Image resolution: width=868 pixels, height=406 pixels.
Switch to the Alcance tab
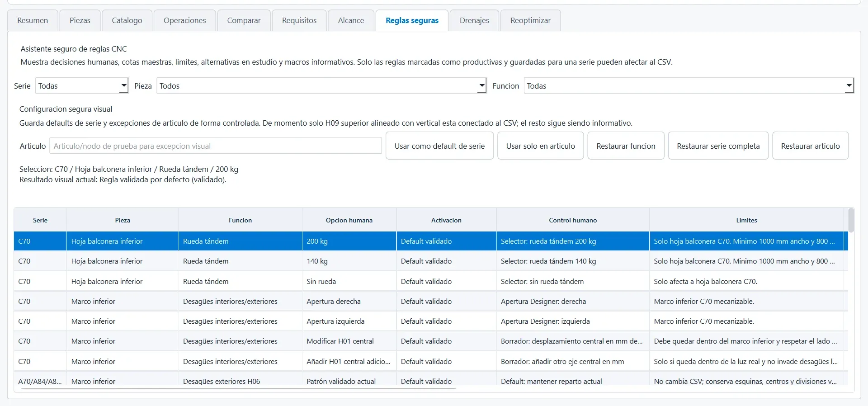point(351,20)
